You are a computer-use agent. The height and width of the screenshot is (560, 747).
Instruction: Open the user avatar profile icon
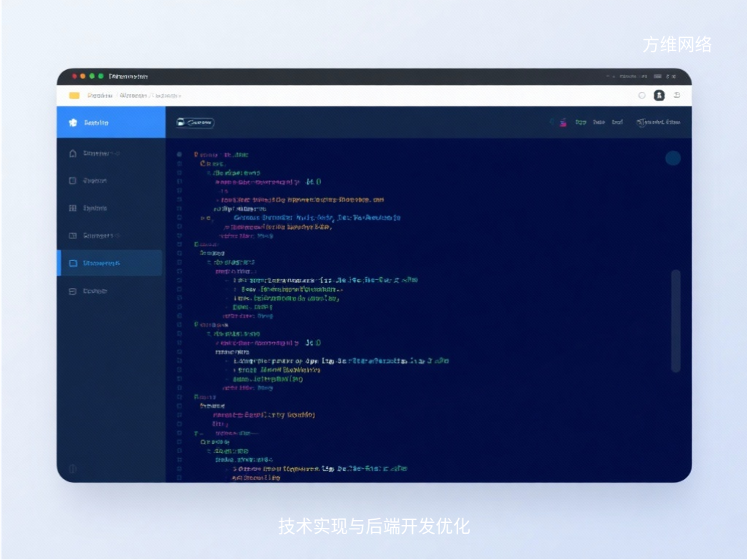(659, 96)
